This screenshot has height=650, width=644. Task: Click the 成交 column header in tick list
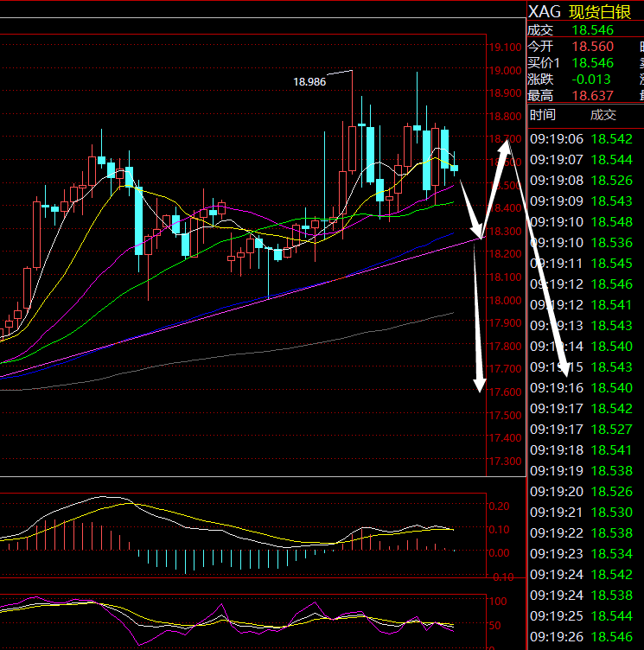(x=603, y=115)
